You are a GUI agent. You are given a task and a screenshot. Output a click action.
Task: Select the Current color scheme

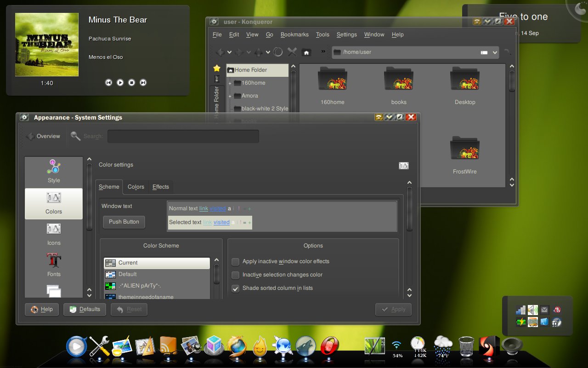click(157, 263)
